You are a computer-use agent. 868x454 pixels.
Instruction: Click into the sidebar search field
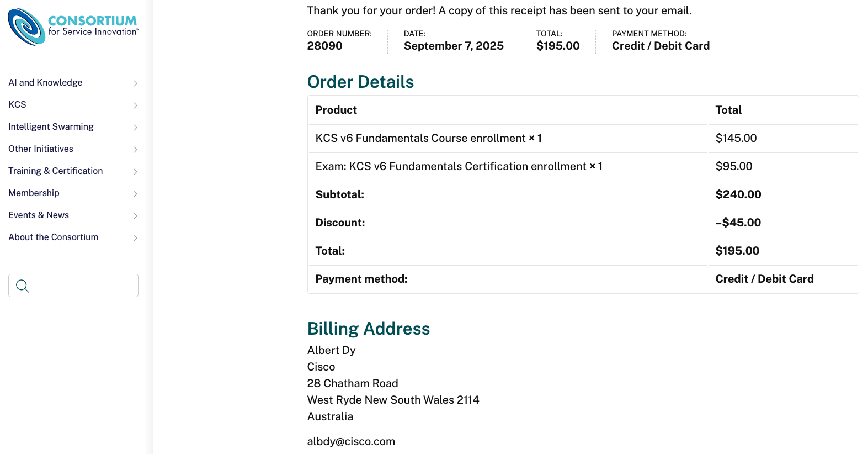[83, 286]
